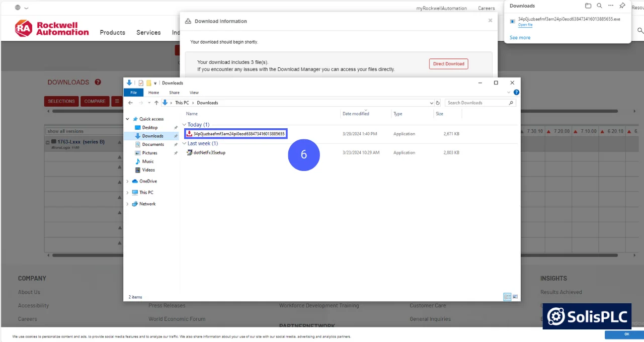Open downloads folder icon in the Edge Downloads popup

point(588,6)
